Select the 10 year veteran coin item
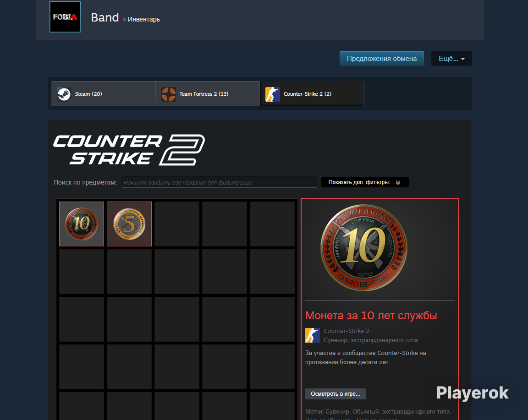This screenshot has height=420, width=528. pos(82,224)
